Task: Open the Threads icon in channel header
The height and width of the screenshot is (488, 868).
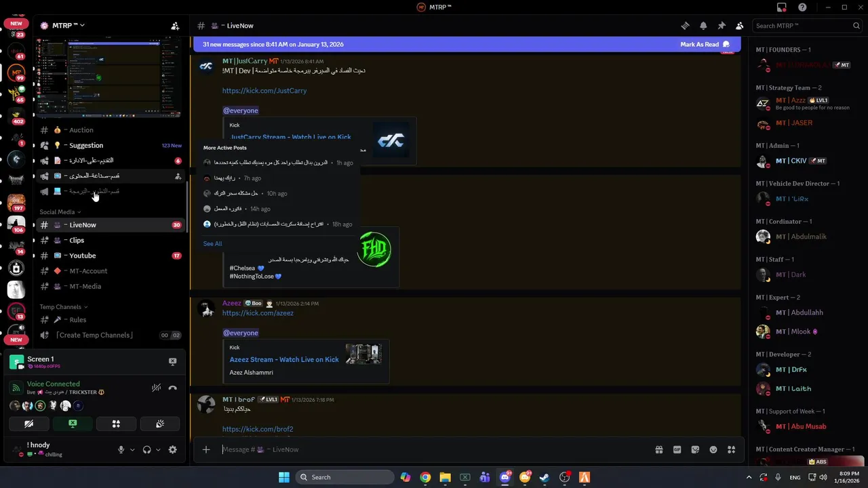Action: coord(685,26)
